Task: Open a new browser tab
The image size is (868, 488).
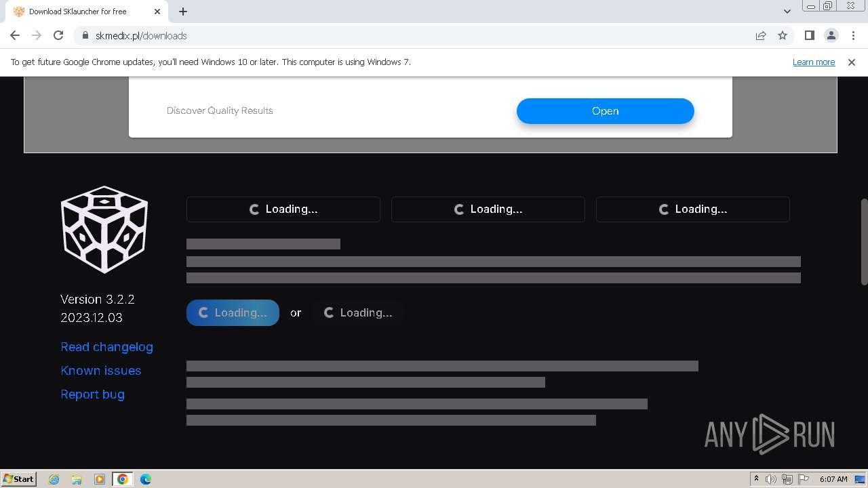Action: coord(183,12)
